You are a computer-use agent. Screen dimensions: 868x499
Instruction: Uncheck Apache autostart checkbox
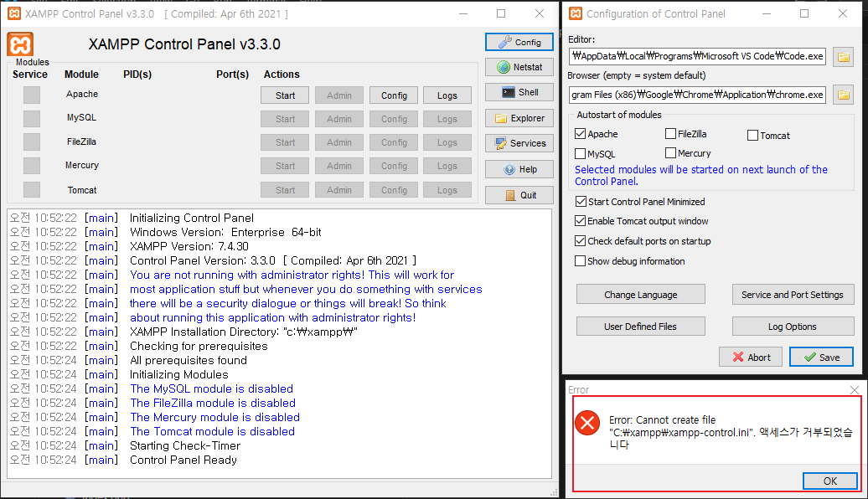(x=580, y=133)
